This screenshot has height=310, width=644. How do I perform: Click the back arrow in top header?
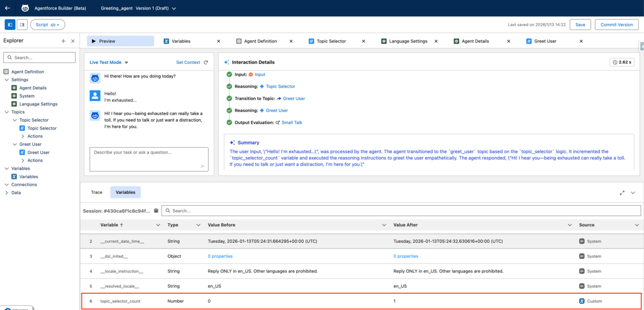pos(8,8)
